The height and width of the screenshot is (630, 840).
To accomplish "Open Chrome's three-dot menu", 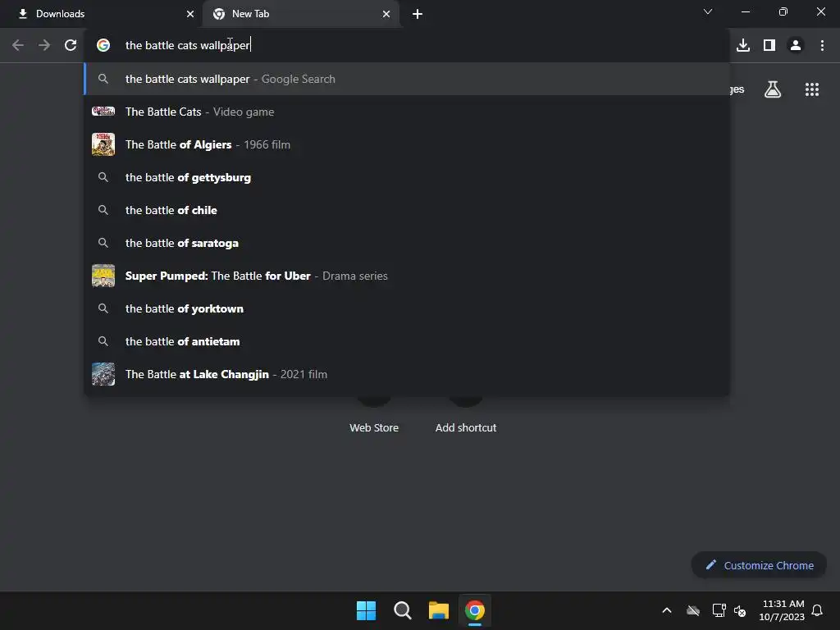I will [x=822, y=45].
